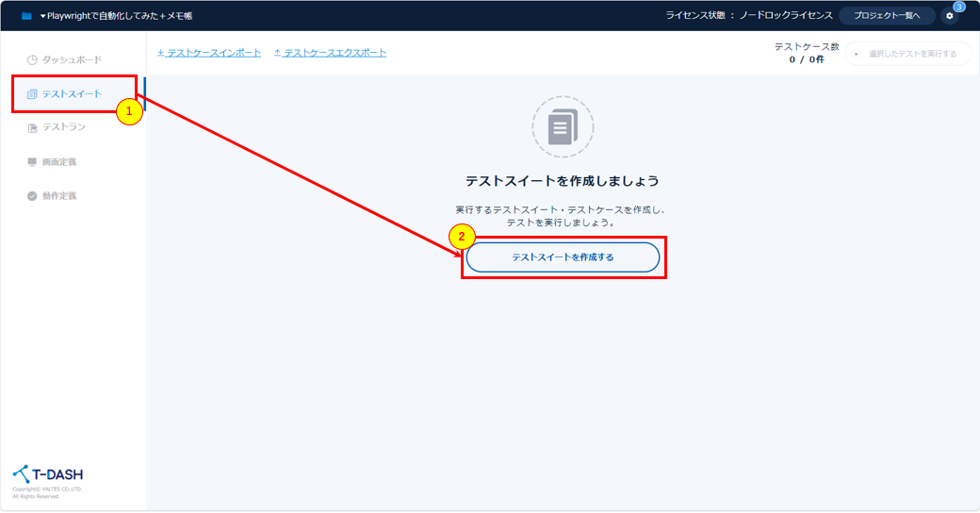The width and height of the screenshot is (980, 513).
Task: Click プロジェクト一覧へ button
Action: pyautogui.click(x=887, y=16)
